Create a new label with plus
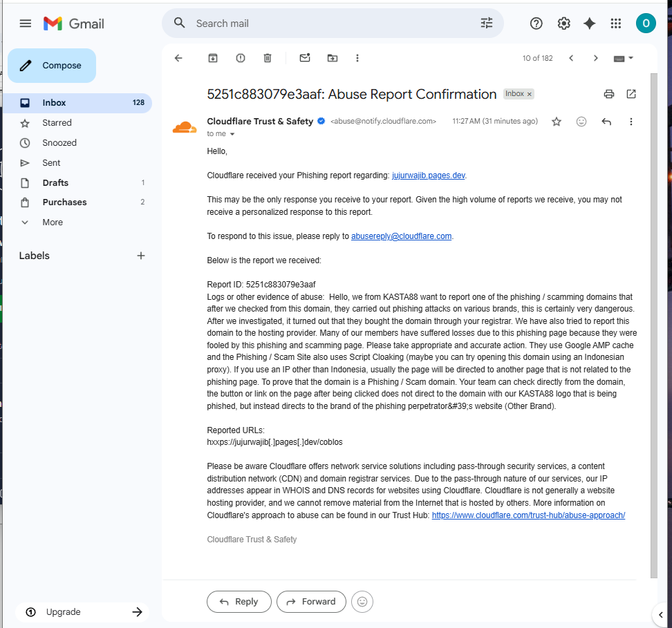 141,256
